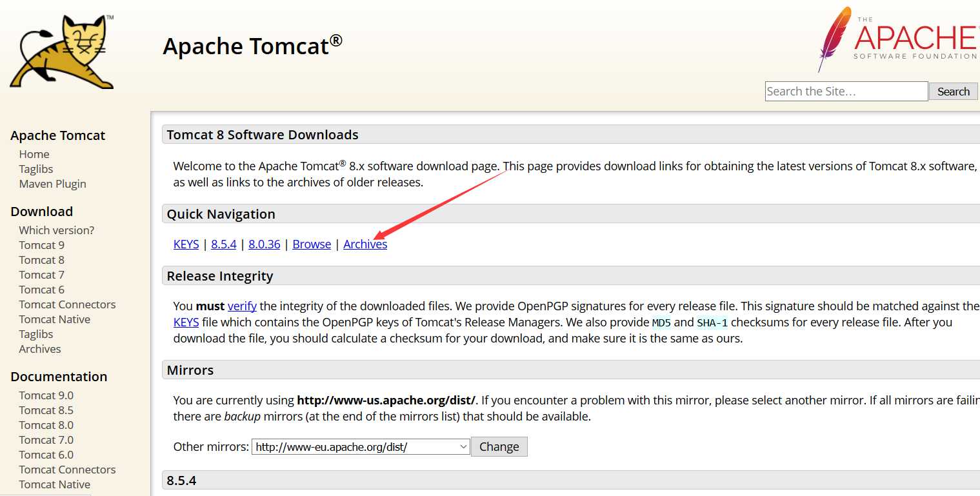Click the Apache Tomcat page title

point(252,46)
